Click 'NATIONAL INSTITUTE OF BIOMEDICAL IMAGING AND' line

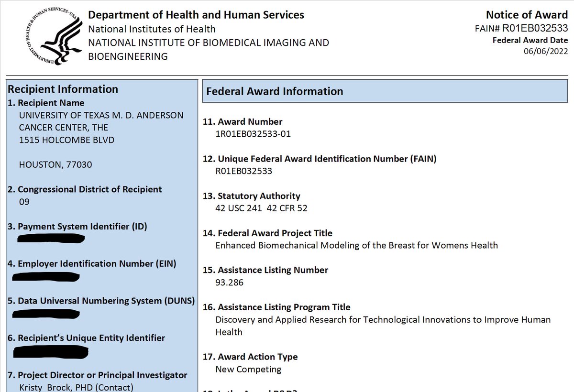(209, 43)
